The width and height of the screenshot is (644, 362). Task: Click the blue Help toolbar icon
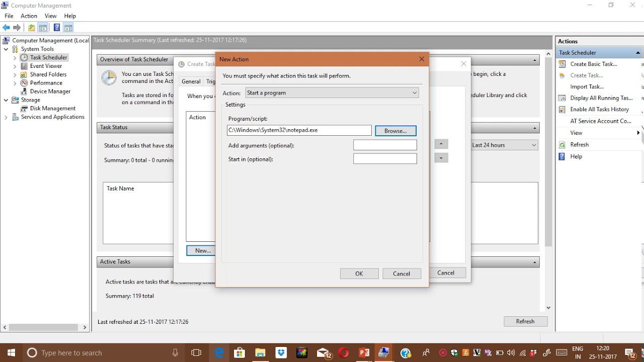tap(57, 28)
